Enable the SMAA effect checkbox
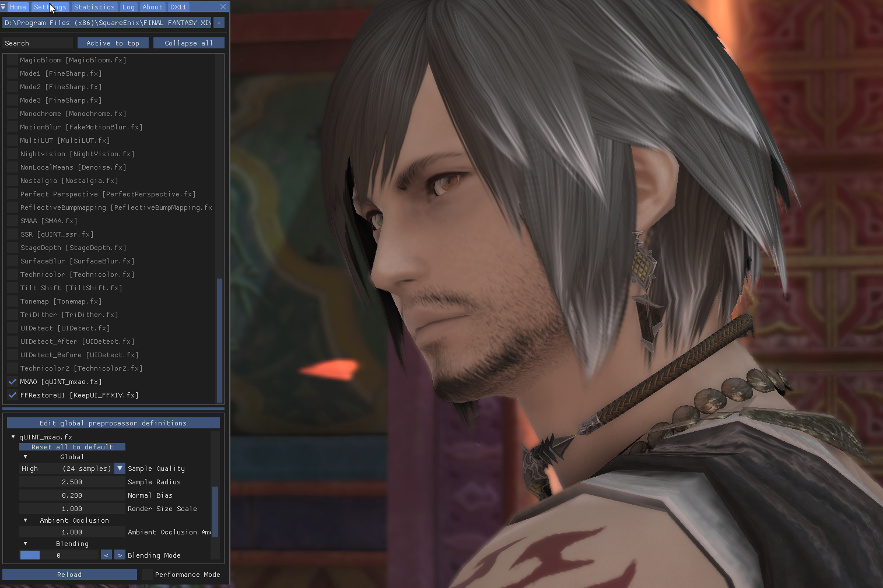883x588 pixels. [x=12, y=221]
